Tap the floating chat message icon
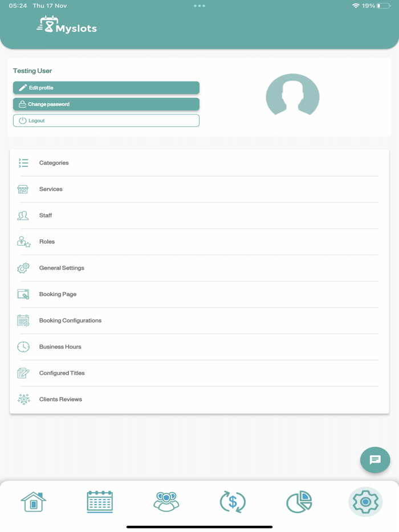The image size is (399, 532). pyautogui.click(x=375, y=460)
